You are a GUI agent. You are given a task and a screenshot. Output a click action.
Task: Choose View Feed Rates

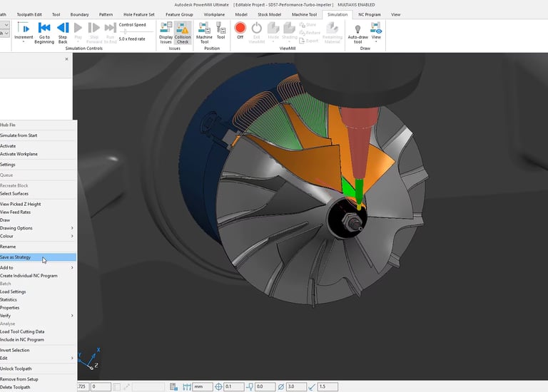pyautogui.click(x=38, y=212)
